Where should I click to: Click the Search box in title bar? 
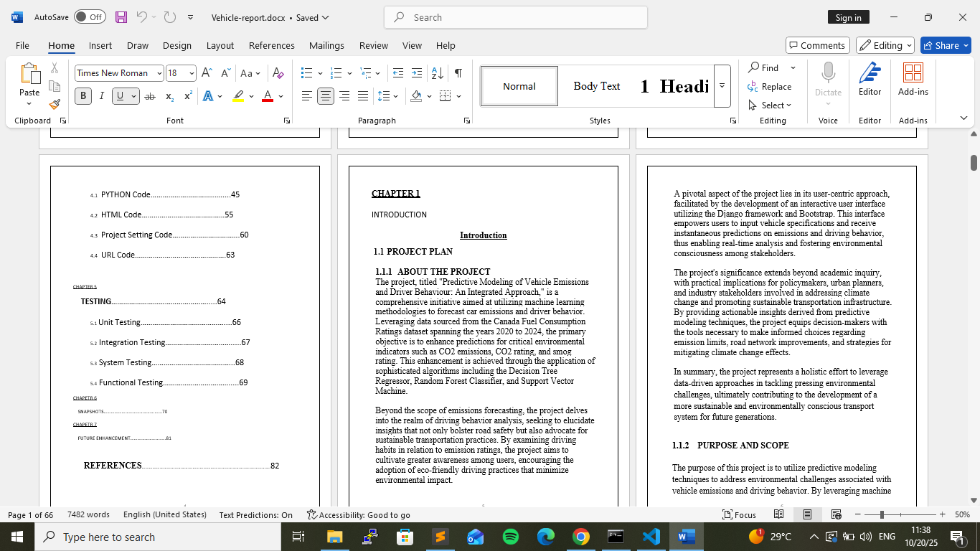click(x=516, y=17)
